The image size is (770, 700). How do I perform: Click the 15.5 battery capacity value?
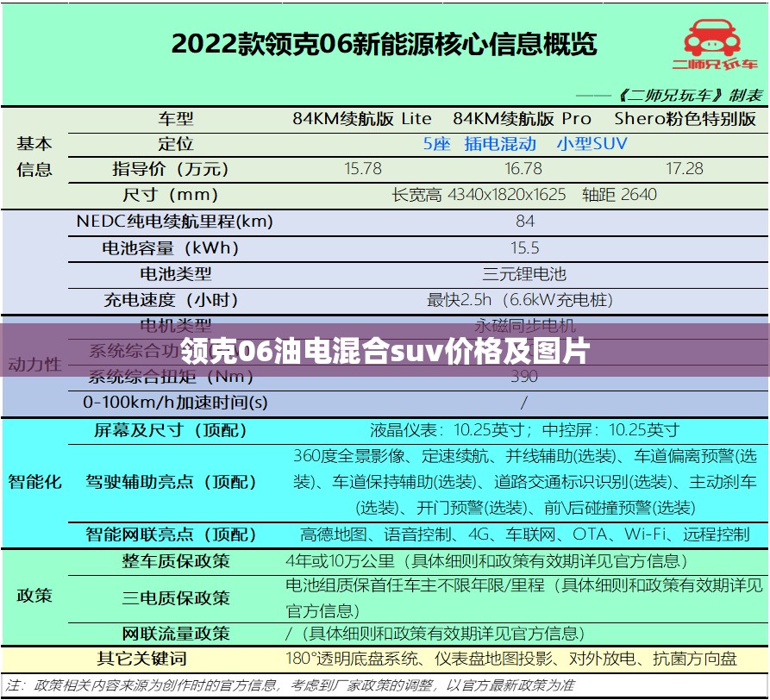(x=525, y=248)
